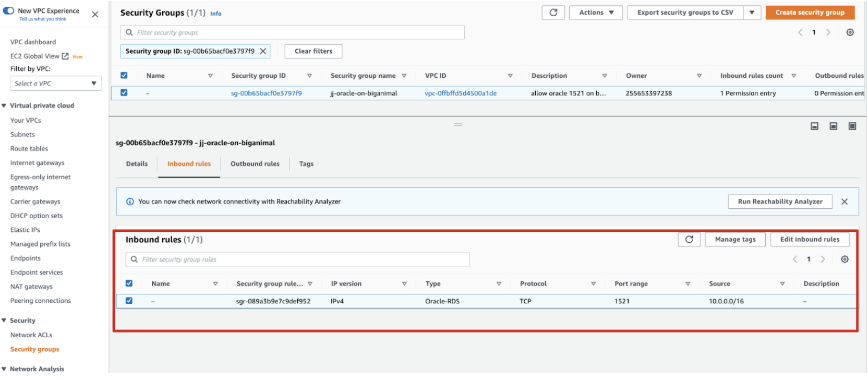Image resolution: width=868 pixels, height=379 pixels.
Task: Click the Manage tags button
Action: pos(735,240)
